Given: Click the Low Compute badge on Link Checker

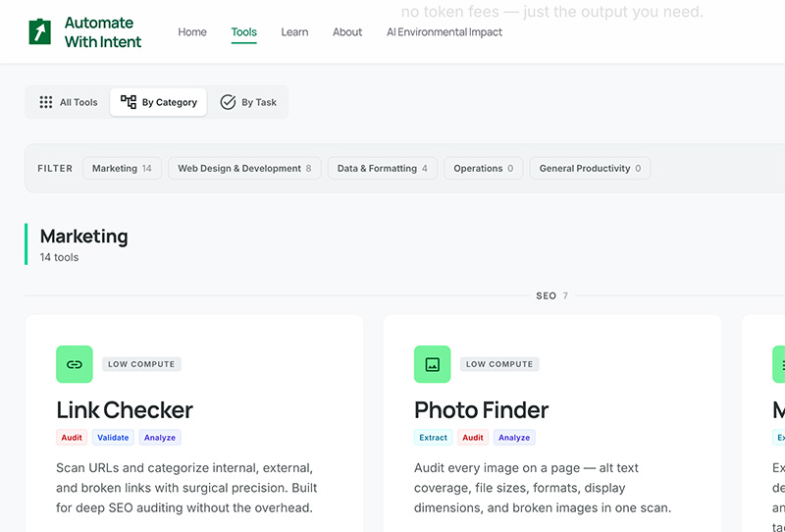Looking at the screenshot, I should [x=141, y=364].
